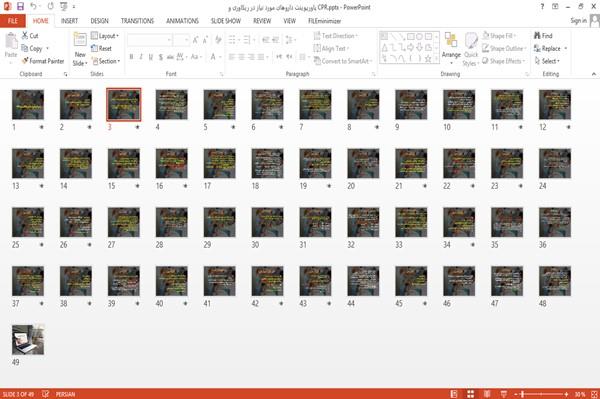Click Sign in link
600x399 pixels.
coord(578,21)
